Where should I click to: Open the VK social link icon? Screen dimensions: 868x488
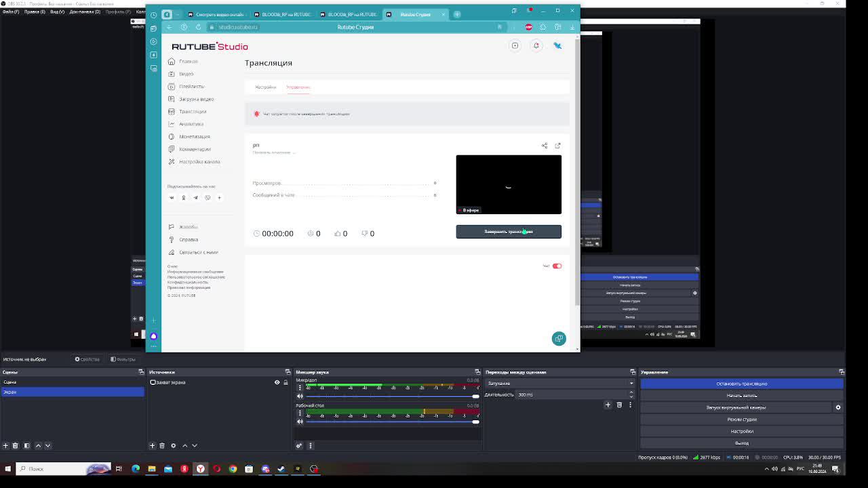pos(172,198)
